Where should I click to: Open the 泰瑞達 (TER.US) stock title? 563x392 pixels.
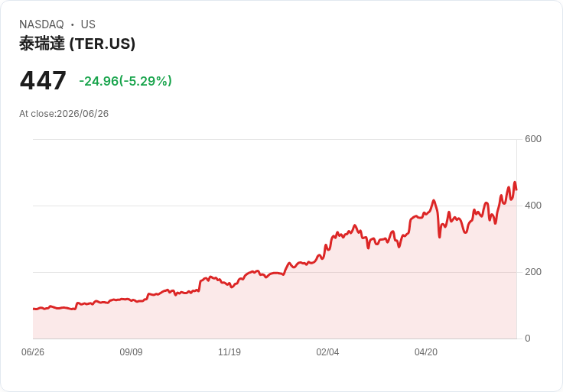tap(77, 44)
